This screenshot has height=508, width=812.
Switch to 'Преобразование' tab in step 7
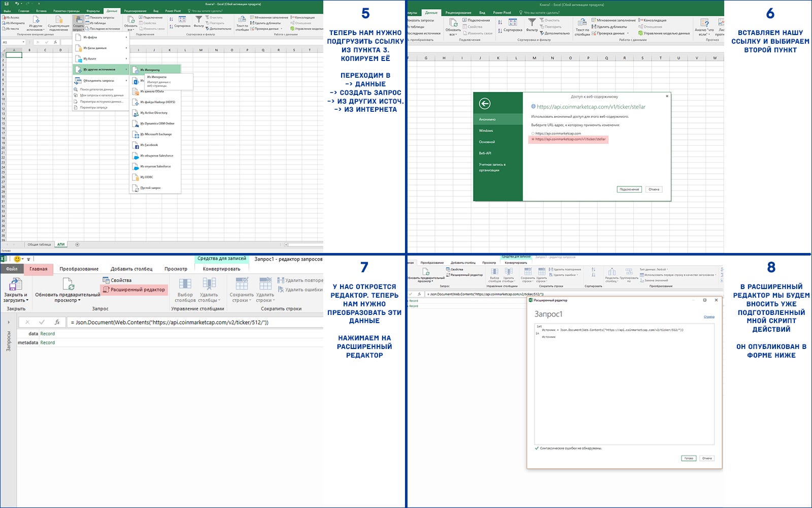(79, 269)
